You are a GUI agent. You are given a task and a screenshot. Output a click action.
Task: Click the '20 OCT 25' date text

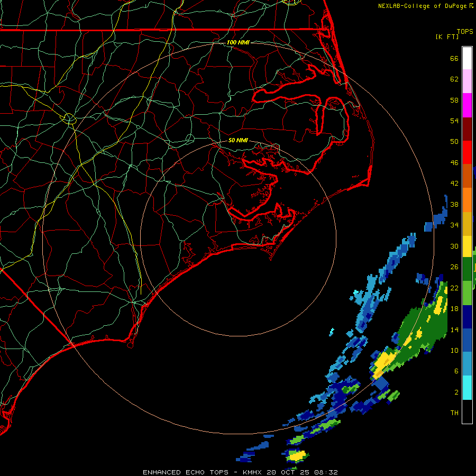pyautogui.click(x=288, y=472)
